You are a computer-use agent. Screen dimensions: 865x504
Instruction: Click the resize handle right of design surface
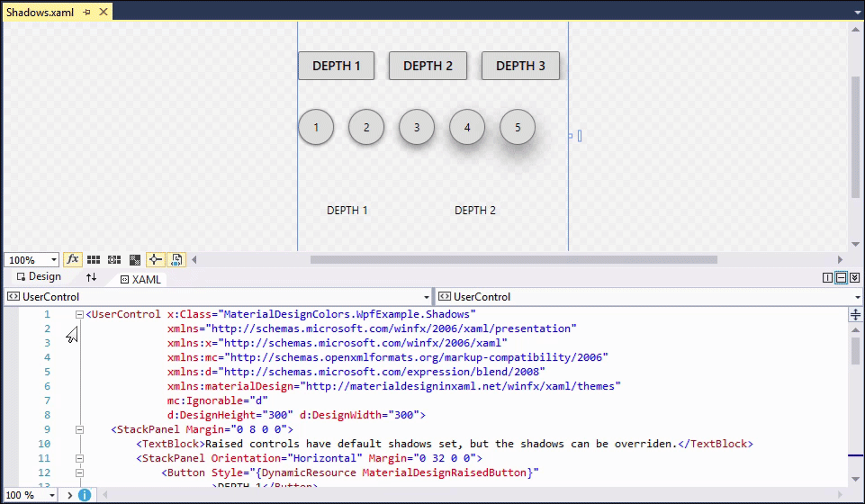point(580,136)
